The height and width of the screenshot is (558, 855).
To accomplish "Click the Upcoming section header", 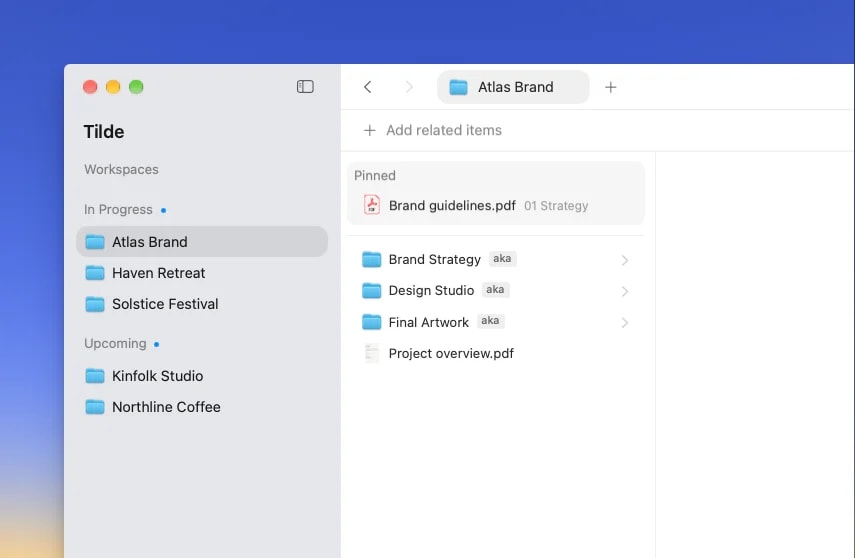I will [115, 344].
